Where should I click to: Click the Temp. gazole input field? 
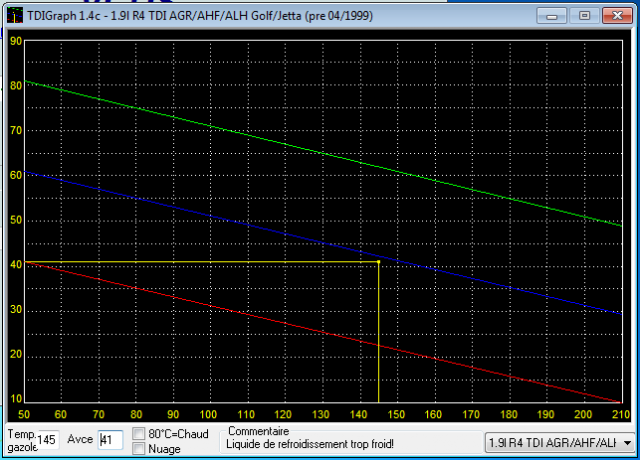point(48,440)
